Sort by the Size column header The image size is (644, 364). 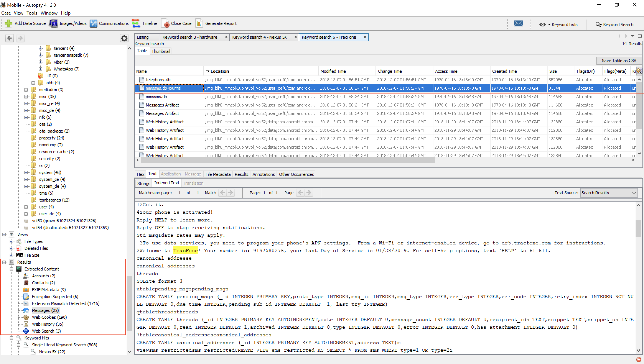pos(561,71)
